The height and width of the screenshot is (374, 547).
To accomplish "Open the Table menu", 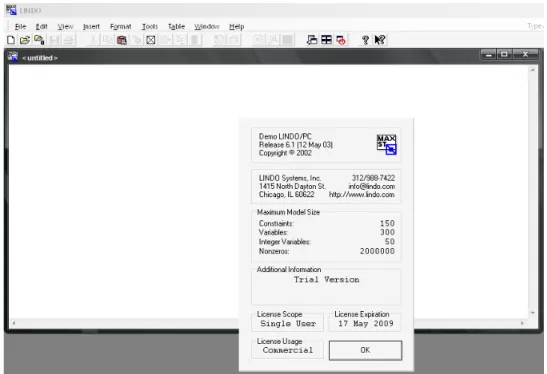I will tap(176, 27).
